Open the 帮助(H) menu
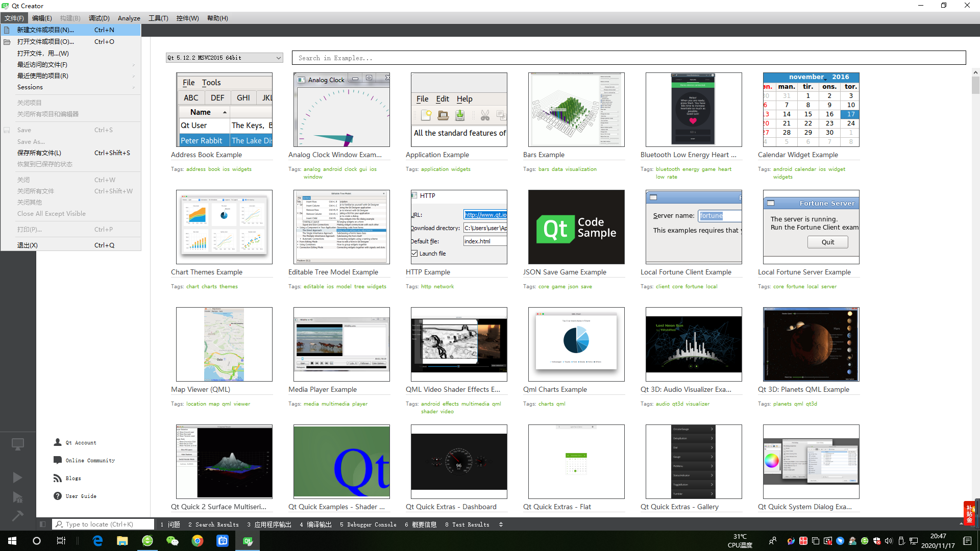980x551 pixels. (x=217, y=18)
